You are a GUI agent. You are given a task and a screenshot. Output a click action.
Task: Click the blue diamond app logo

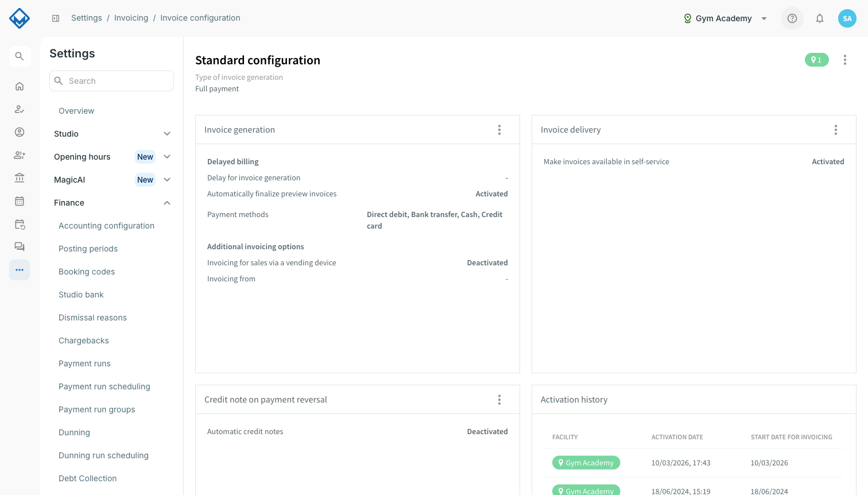pyautogui.click(x=20, y=18)
